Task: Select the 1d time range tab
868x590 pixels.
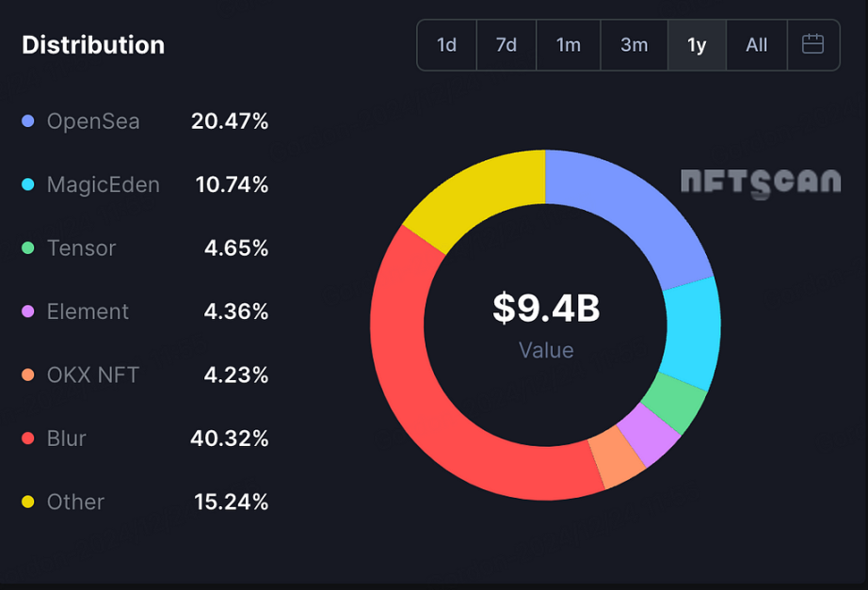Action: point(447,45)
